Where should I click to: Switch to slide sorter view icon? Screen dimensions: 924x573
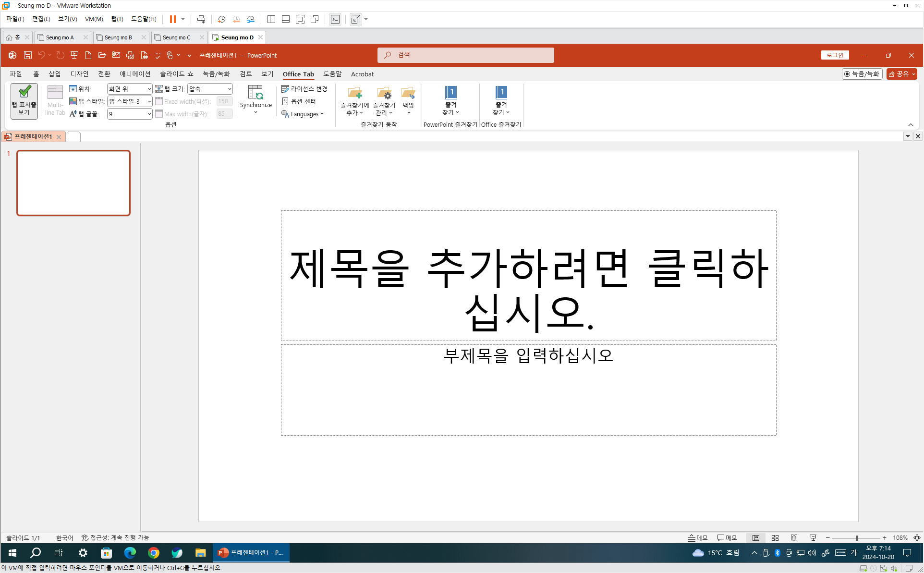pos(775,538)
